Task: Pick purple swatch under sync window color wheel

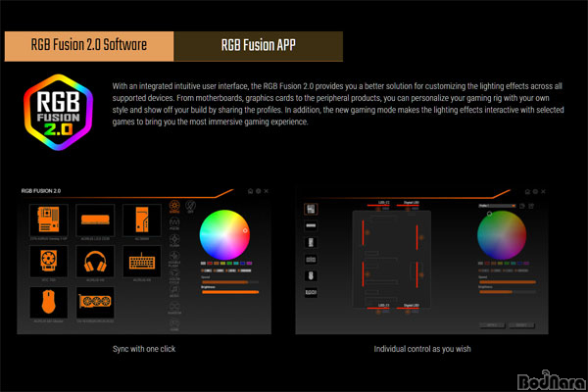Action: [x=249, y=264]
